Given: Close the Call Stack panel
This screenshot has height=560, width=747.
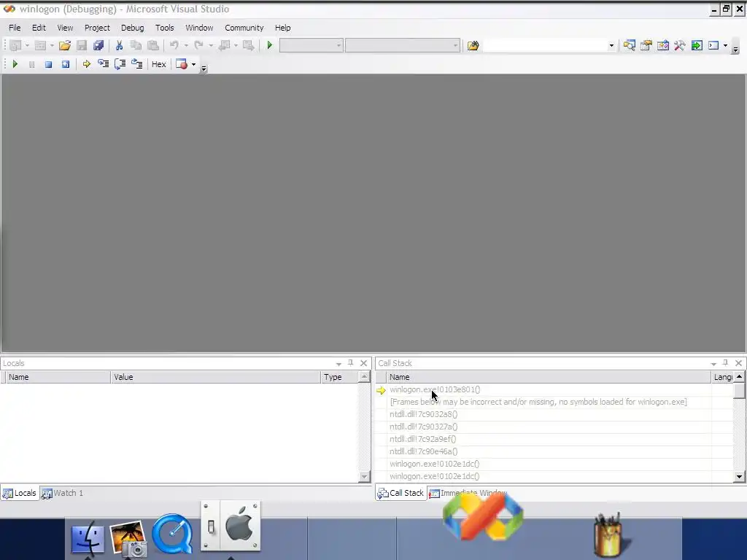Looking at the screenshot, I should point(738,363).
